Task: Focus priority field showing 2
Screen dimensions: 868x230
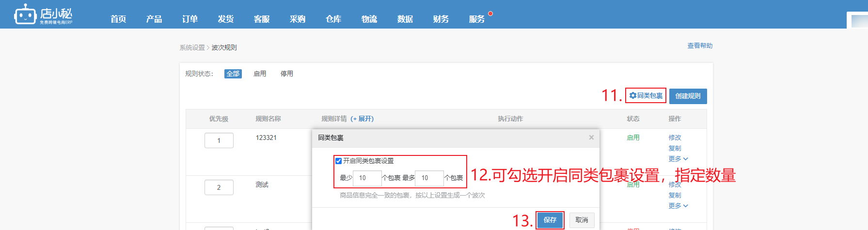Action: 219,187
